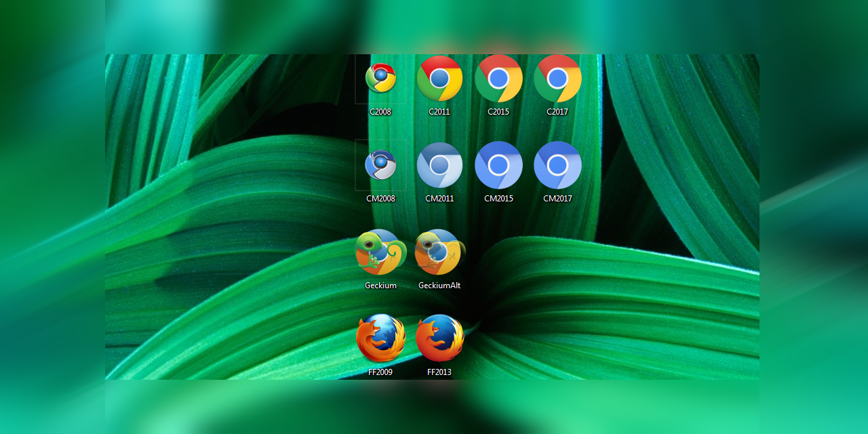
Task: Select the CM2015 Chromium icon
Action: pyautogui.click(x=498, y=165)
